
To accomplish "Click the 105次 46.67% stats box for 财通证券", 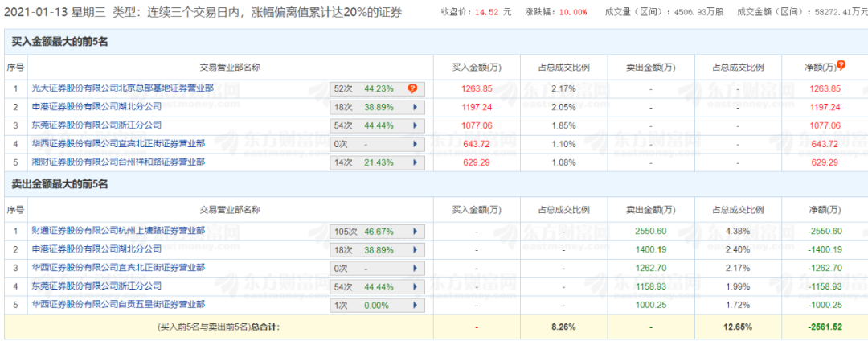I will click(x=368, y=231).
